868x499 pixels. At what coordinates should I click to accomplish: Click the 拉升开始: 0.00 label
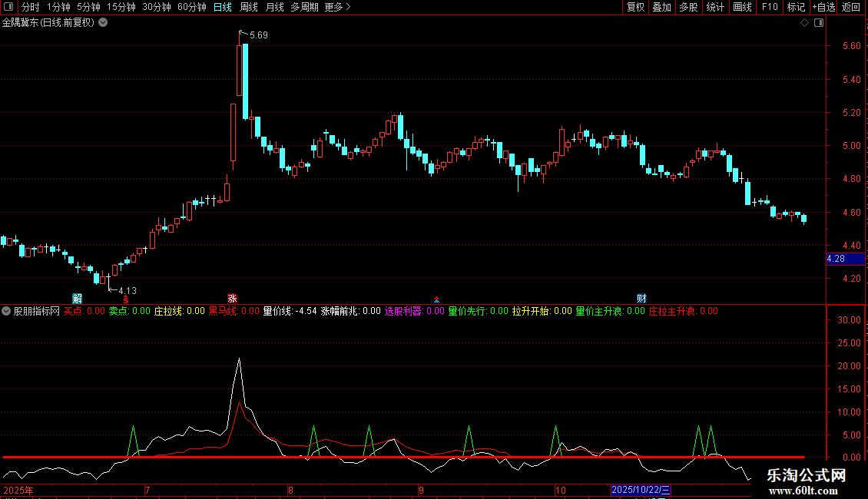[542, 311]
